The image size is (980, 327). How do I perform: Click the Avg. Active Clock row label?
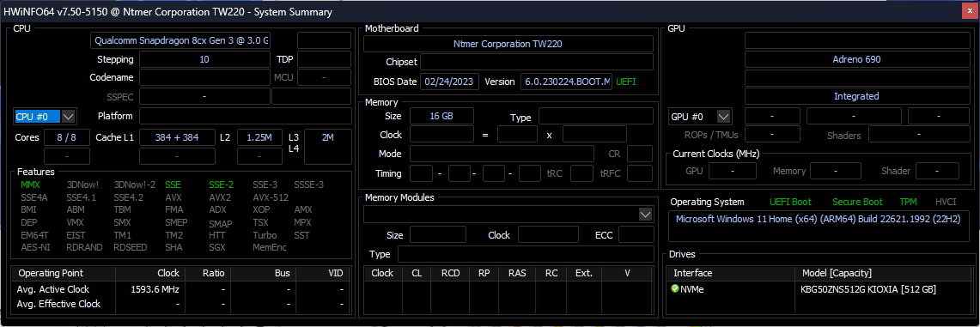[53, 289]
